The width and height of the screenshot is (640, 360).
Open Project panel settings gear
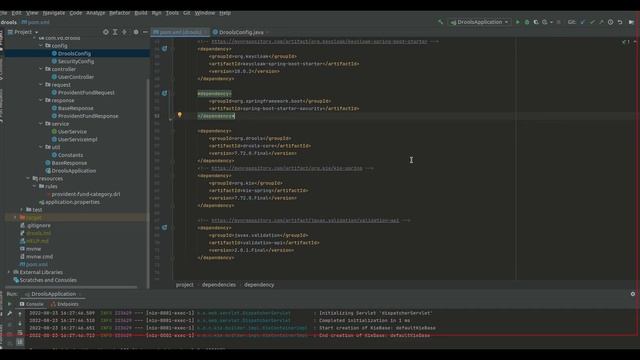click(136, 32)
